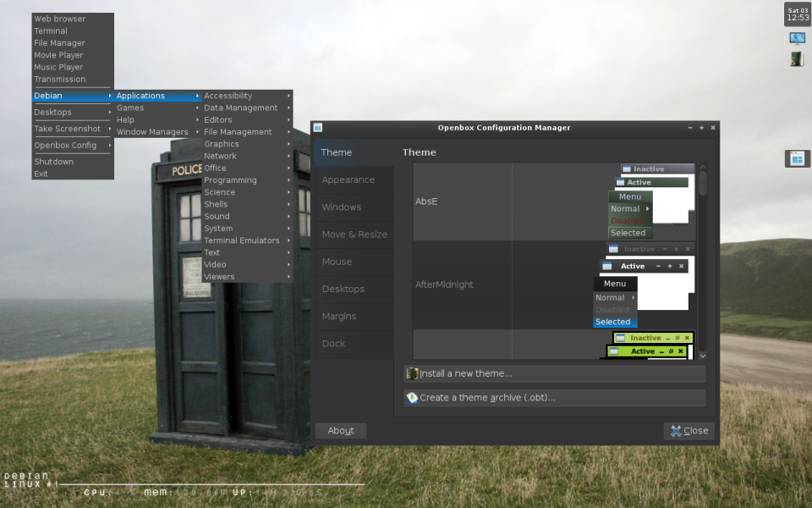Switch to the Desktops tab in config manager
This screenshot has width=812, height=508.
[354, 289]
